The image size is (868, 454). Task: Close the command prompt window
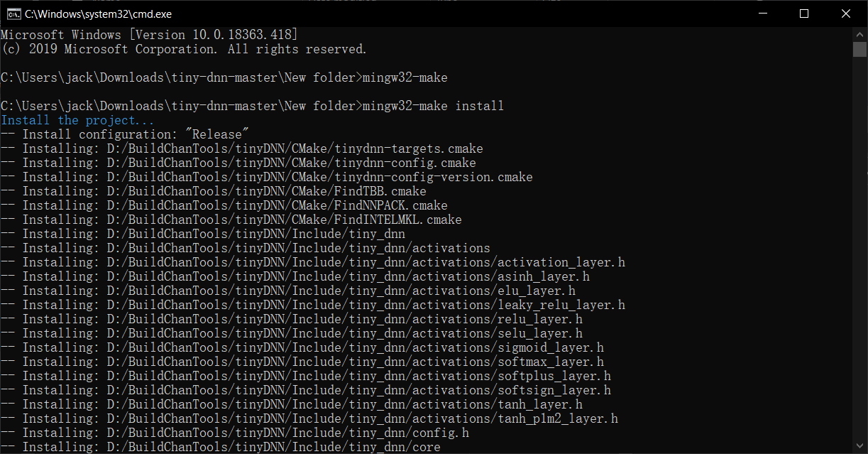pyautogui.click(x=845, y=13)
